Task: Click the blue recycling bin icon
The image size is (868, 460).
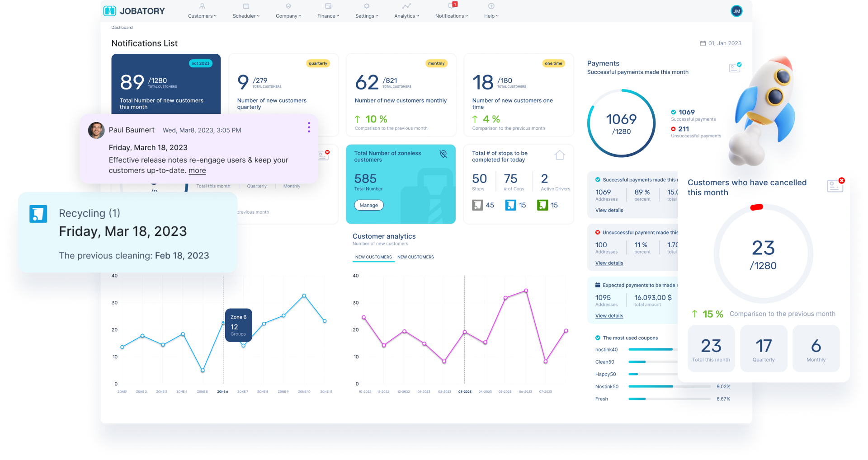Action: [38, 214]
